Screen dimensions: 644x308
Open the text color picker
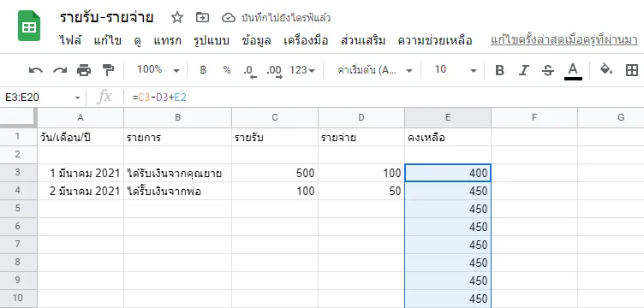pyautogui.click(x=573, y=71)
